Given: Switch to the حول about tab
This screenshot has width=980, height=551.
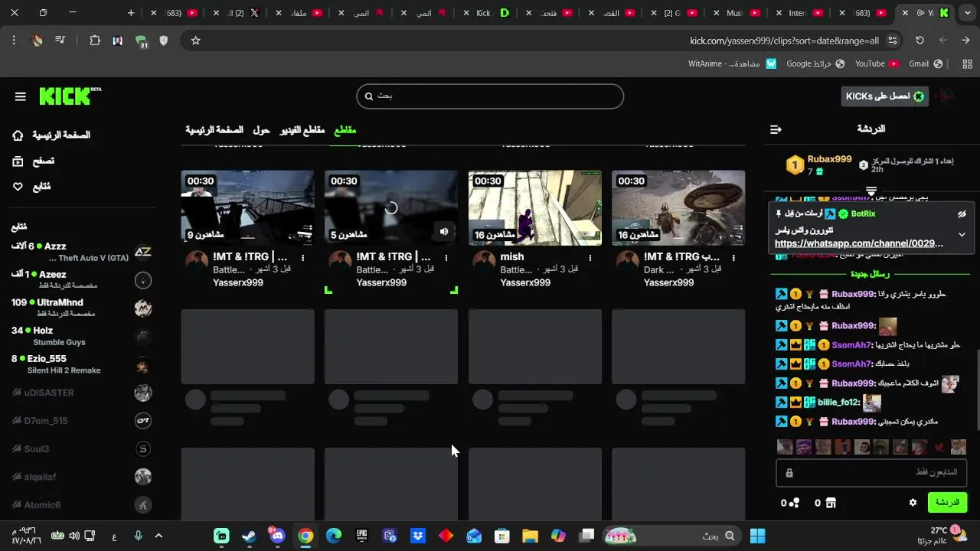Looking at the screenshot, I should [x=261, y=130].
